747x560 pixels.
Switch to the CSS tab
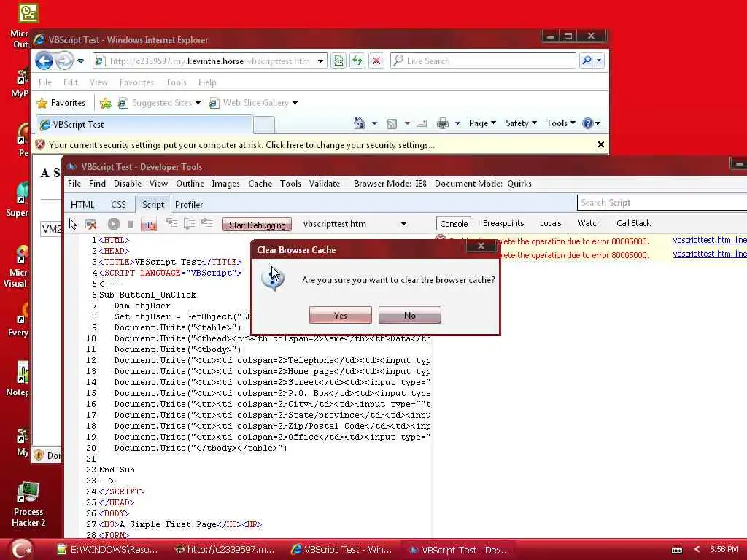point(119,205)
